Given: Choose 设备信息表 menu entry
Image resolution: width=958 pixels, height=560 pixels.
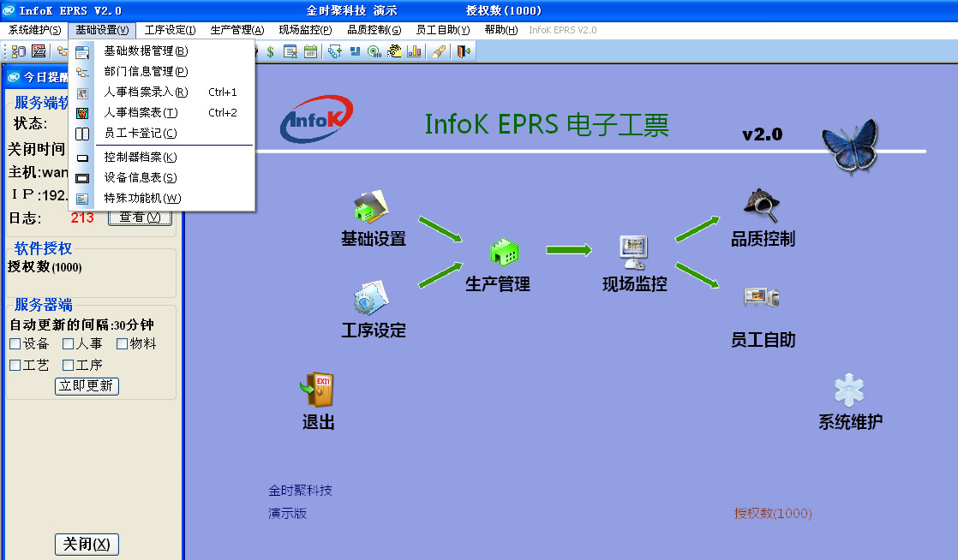Looking at the screenshot, I should (141, 178).
